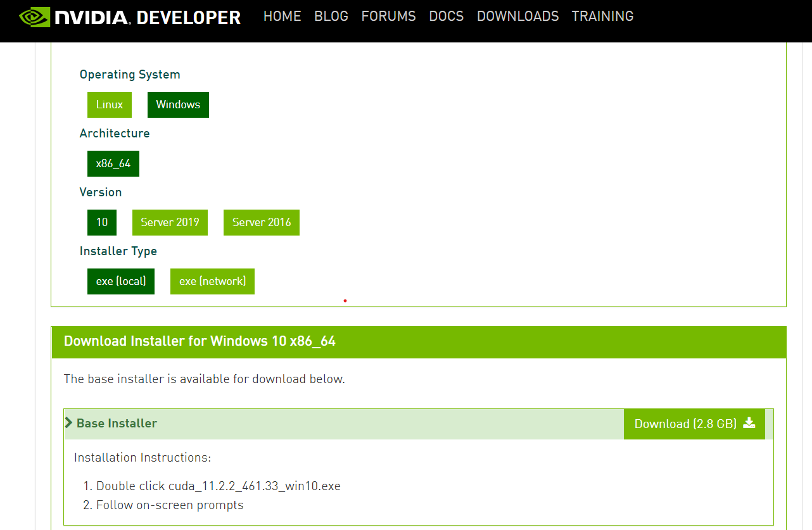Select Windows version 10
Image resolution: width=812 pixels, height=530 pixels.
pos(102,222)
